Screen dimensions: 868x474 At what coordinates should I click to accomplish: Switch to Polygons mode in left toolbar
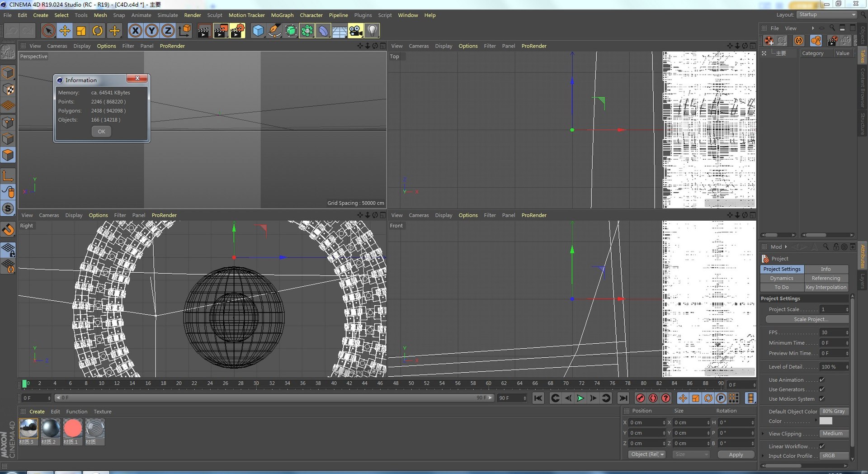click(x=8, y=156)
